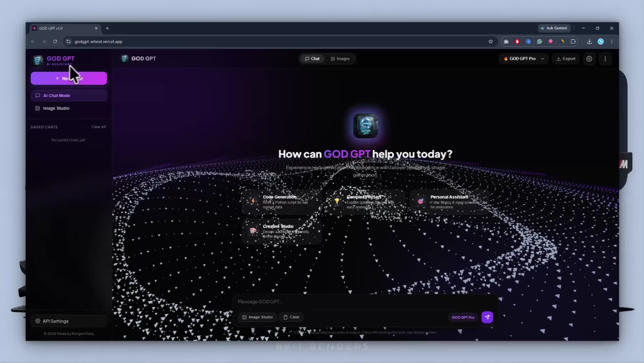
Task: Reload the current page
Action: pos(55,42)
